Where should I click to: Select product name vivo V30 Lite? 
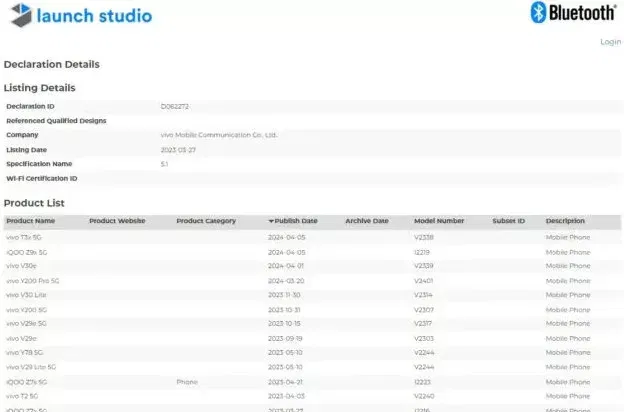26,295
